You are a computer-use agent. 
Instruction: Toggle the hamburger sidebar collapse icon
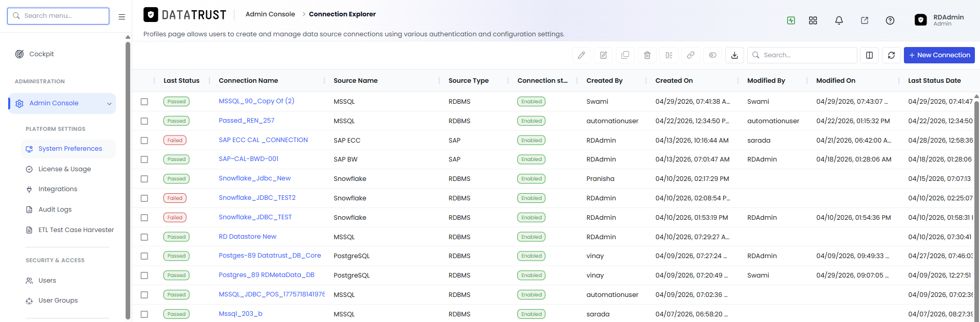pos(122,17)
